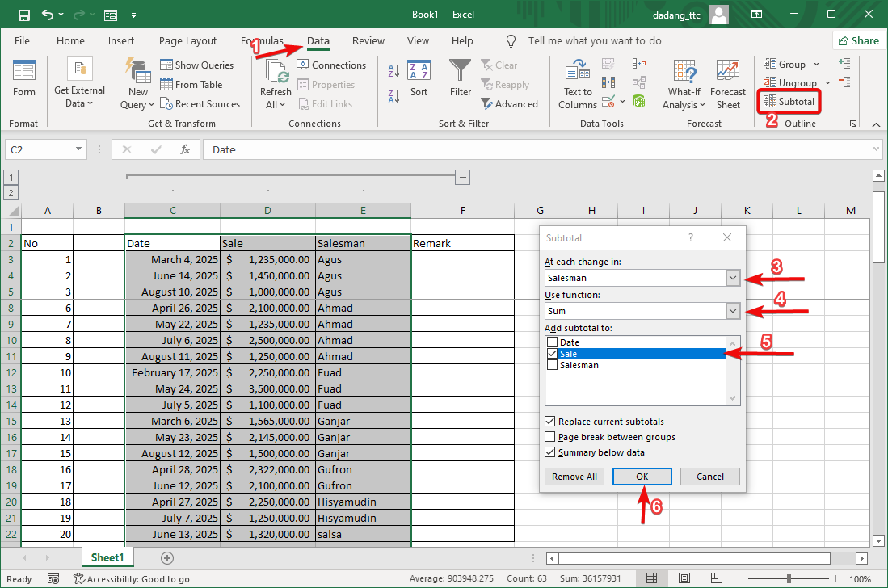Screen dimensions: 888x588
Task: Click Remove All button
Action: (x=574, y=477)
